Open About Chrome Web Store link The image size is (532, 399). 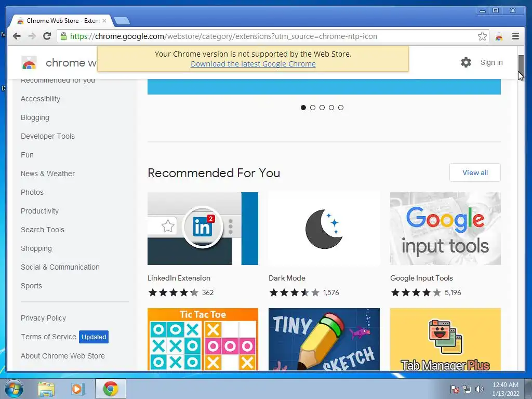click(63, 355)
